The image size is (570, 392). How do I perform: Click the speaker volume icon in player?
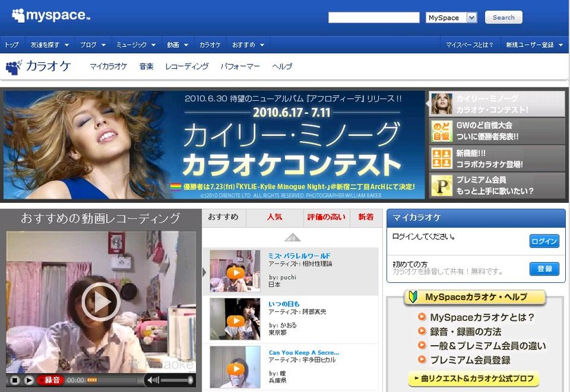point(153,380)
